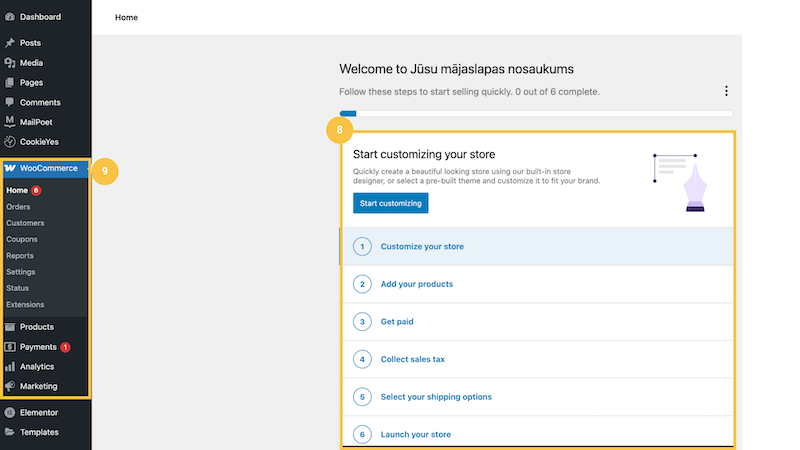
Task: Open Media library via its icon
Action: coord(10,63)
